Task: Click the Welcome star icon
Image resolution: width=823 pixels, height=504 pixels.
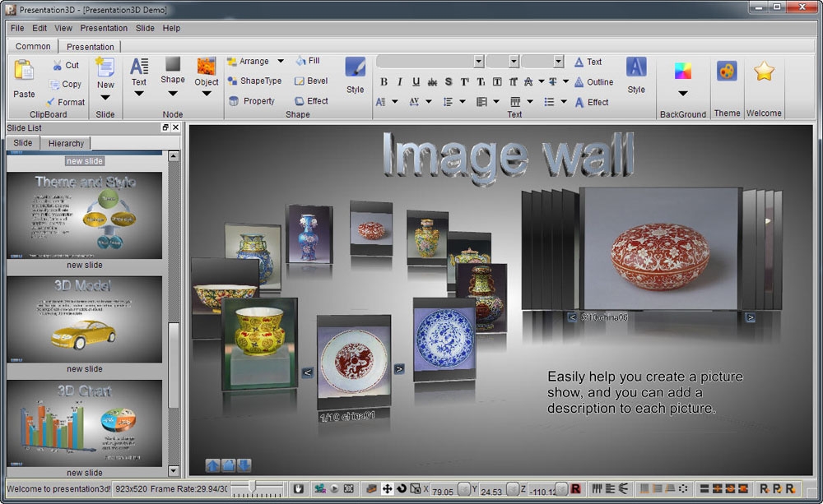Action: tap(764, 72)
